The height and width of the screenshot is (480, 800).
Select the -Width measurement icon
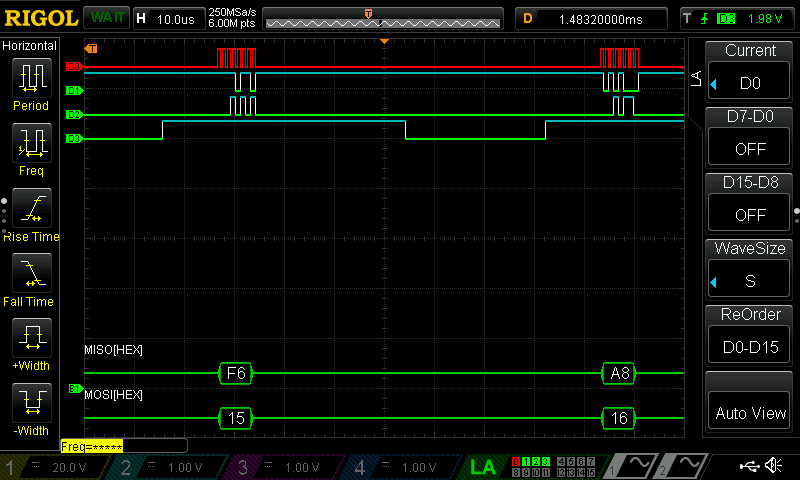(x=31, y=408)
